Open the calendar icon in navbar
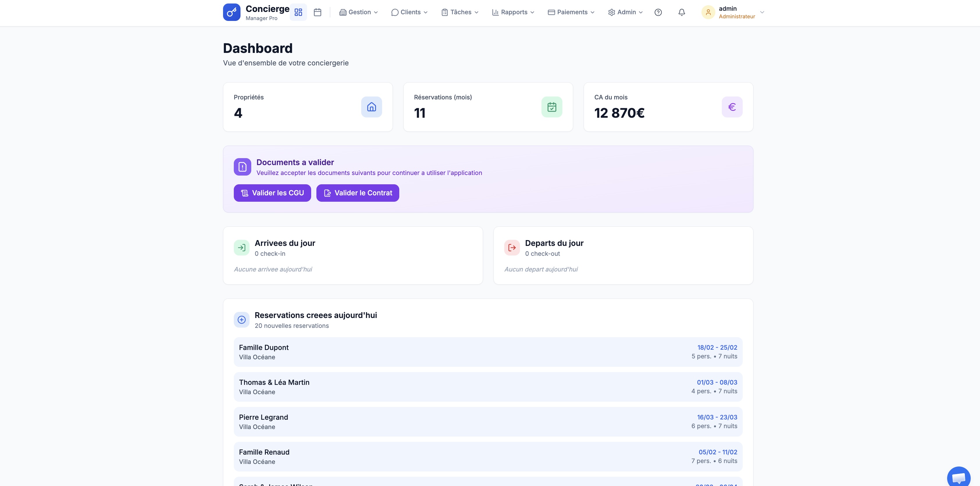 click(317, 12)
